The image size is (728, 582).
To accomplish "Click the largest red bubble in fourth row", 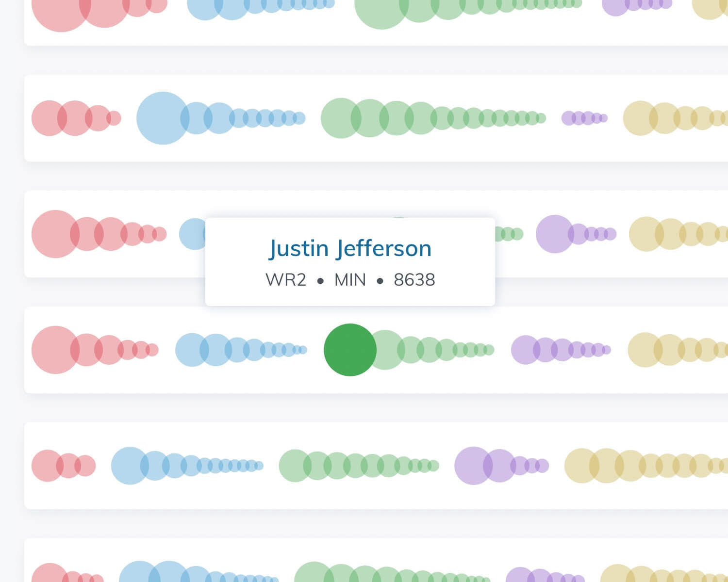I will coord(56,350).
